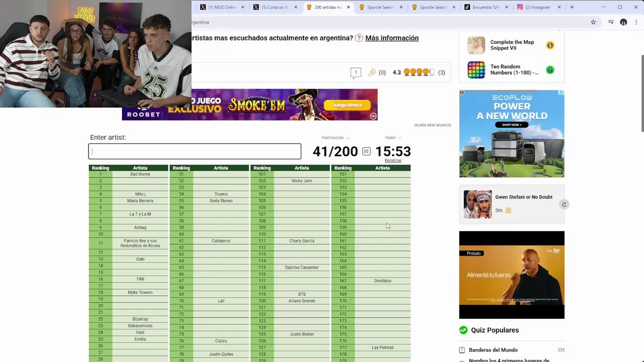Open the Más información link

[x=392, y=38]
